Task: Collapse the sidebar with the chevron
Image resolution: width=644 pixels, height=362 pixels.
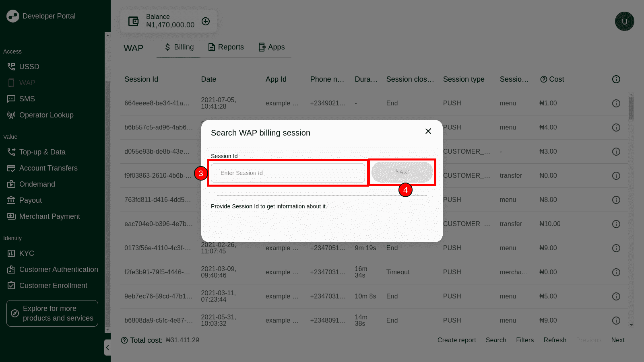Action: coord(107,348)
